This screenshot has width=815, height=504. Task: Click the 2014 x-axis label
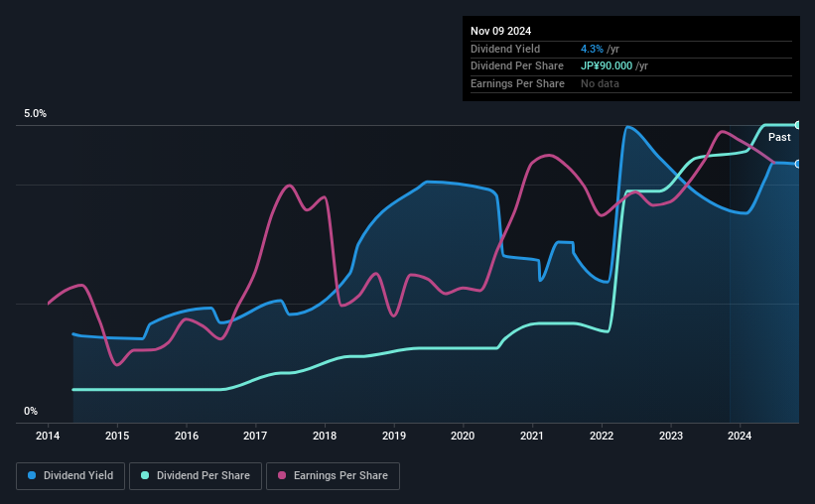pyautogui.click(x=48, y=436)
